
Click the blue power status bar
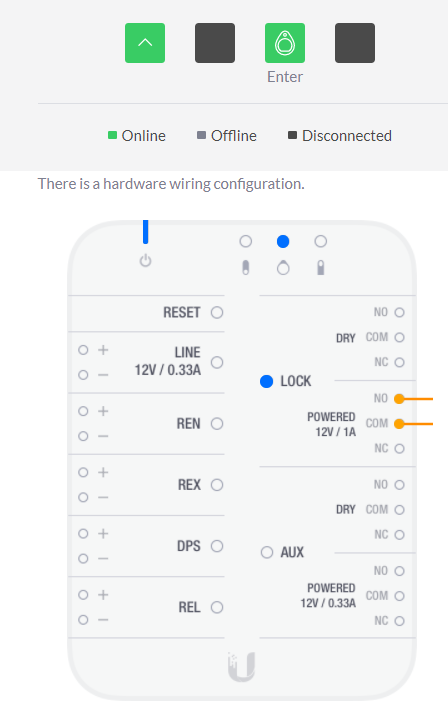[145, 232]
